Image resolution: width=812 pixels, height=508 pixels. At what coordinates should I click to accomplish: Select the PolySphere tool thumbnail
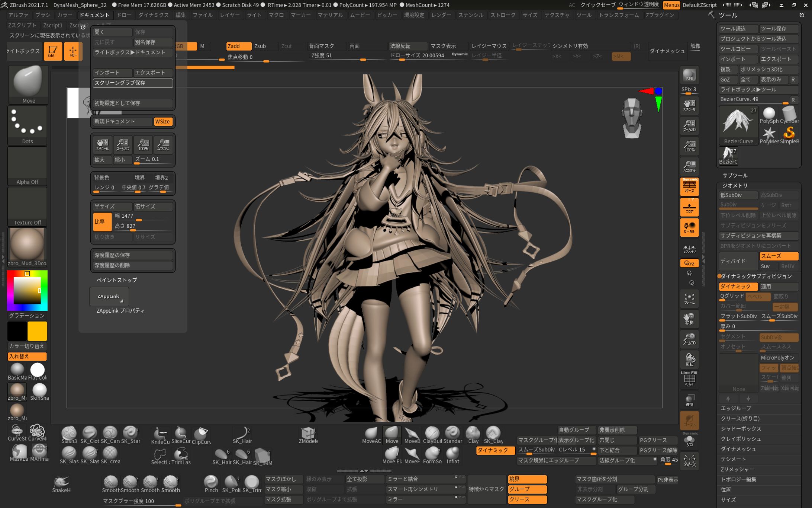coord(769,115)
